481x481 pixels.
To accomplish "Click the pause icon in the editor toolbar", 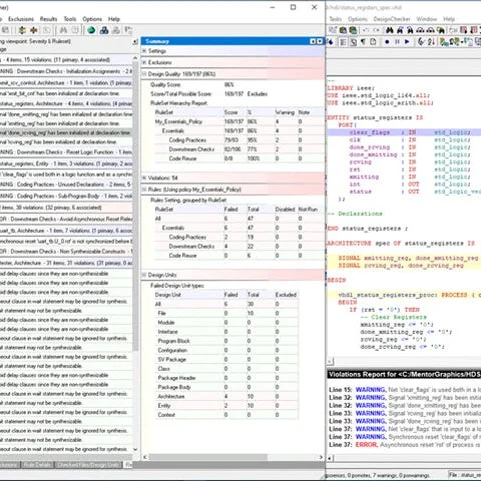I will pos(397,42).
